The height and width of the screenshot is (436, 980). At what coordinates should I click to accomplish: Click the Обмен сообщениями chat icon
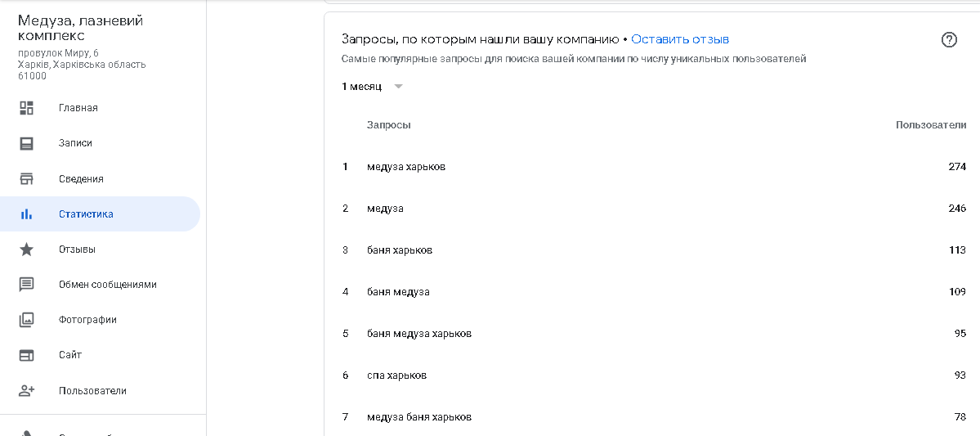tap(27, 285)
